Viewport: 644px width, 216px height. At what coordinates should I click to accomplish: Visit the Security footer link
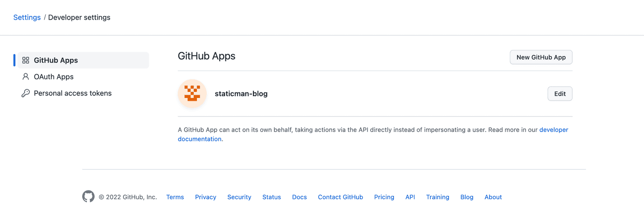click(239, 197)
